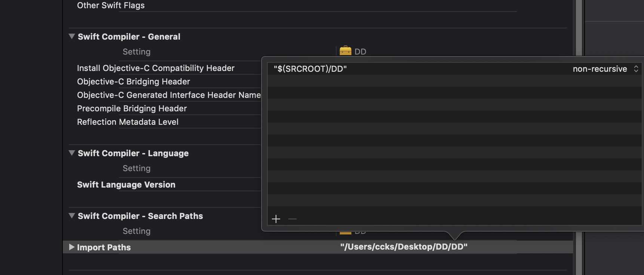This screenshot has width=644, height=275.
Task: Click Swift Compiler - General heading
Action: click(x=129, y=37)
